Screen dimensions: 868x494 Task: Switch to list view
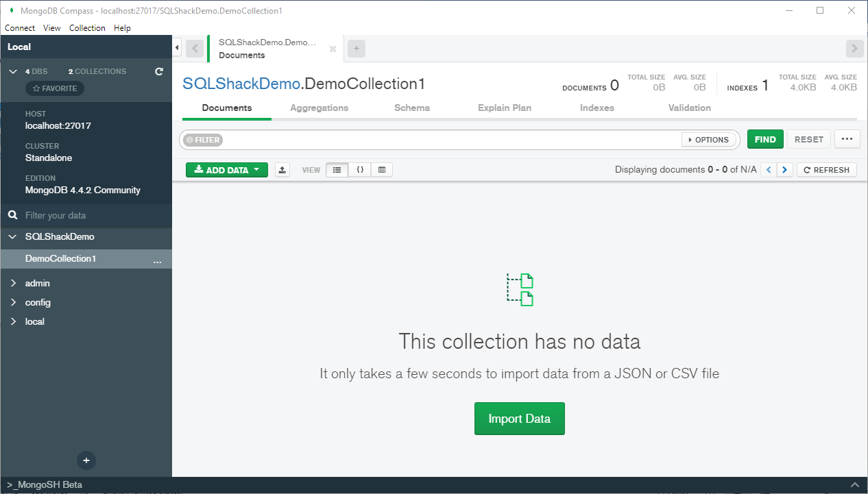[x=337, y=170]
